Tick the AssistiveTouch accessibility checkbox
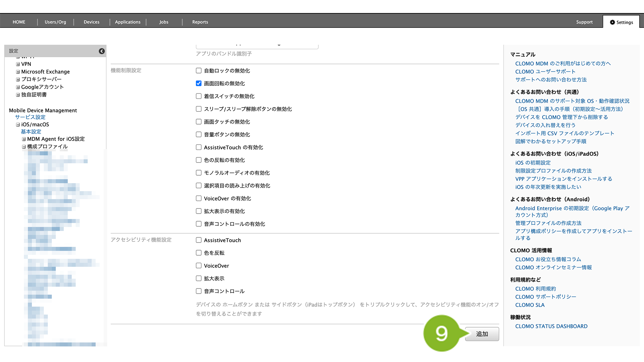Screen dimensions: 644x362 point(198,240)
